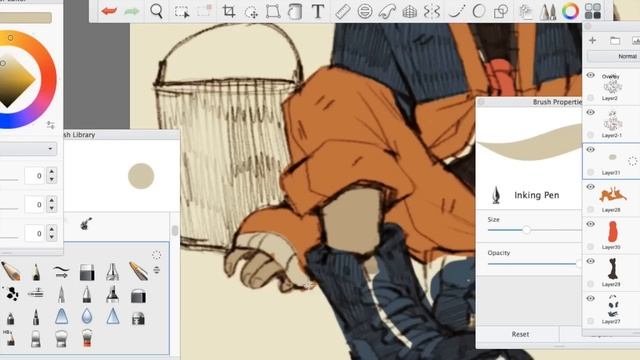Decrease the third color value stepper
The image size is (640, 360).
tap(52, 237)
